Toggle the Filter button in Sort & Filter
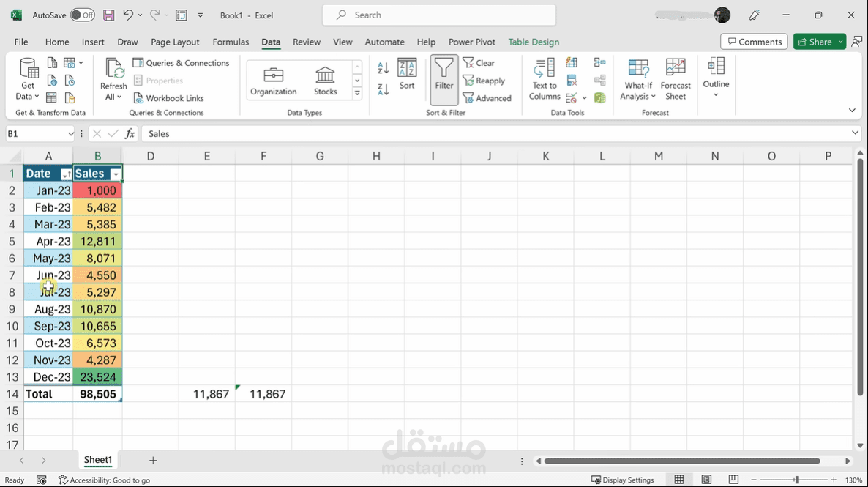Viewport: 868px width, 487px height. point(444,79)
